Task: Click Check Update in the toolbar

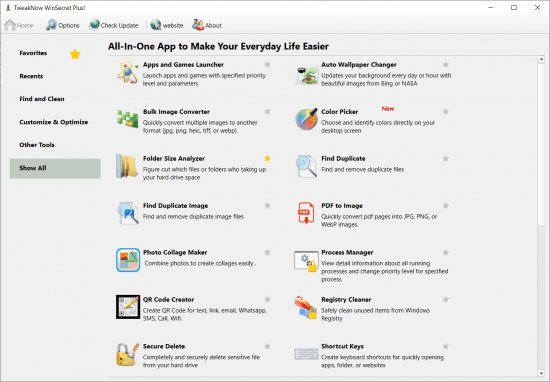Action: (x=114, y=25)
